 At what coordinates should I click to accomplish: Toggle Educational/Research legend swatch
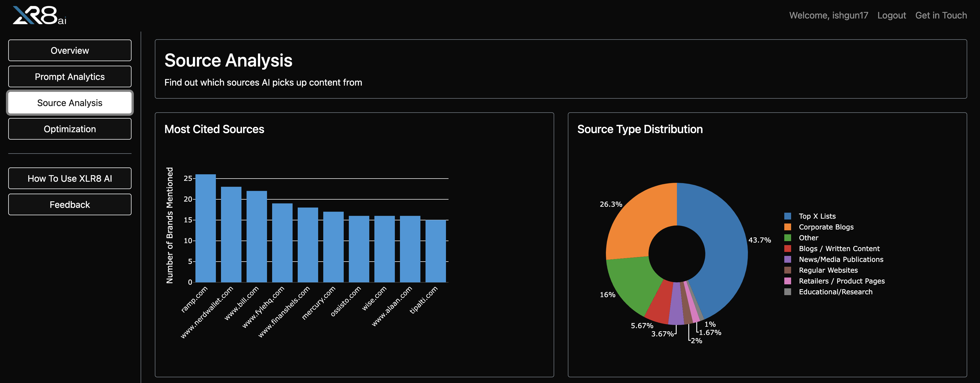[x=787, y=292]
